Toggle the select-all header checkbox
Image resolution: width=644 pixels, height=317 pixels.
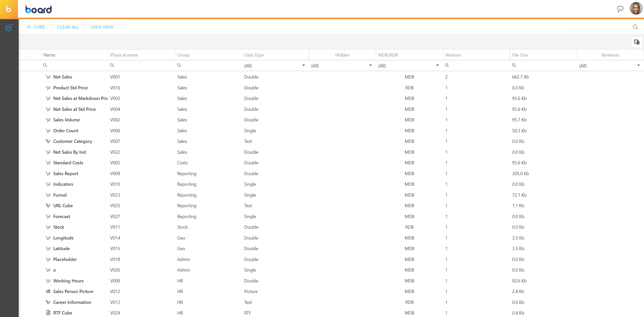click(30, 55)
